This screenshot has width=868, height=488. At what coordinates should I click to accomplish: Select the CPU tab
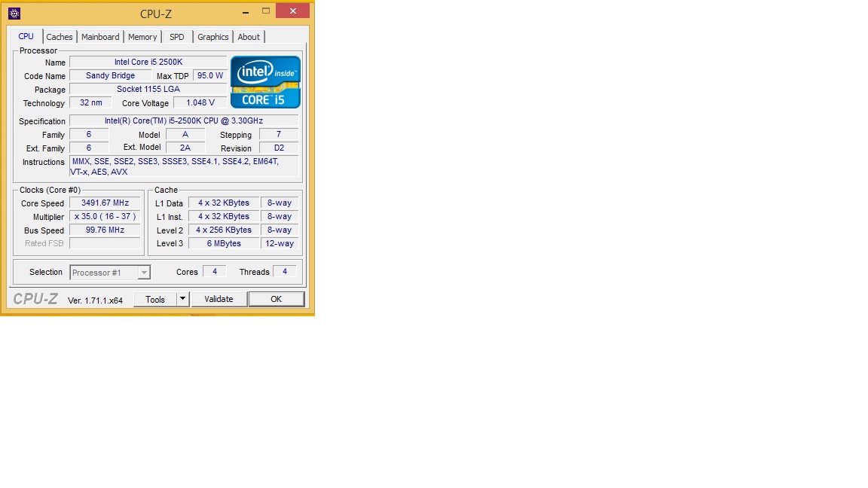[26, 36]
